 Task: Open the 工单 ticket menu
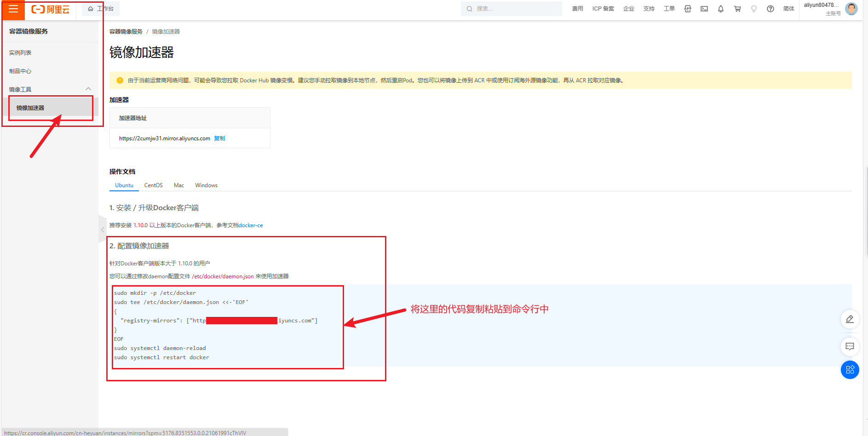coord(669,9)
